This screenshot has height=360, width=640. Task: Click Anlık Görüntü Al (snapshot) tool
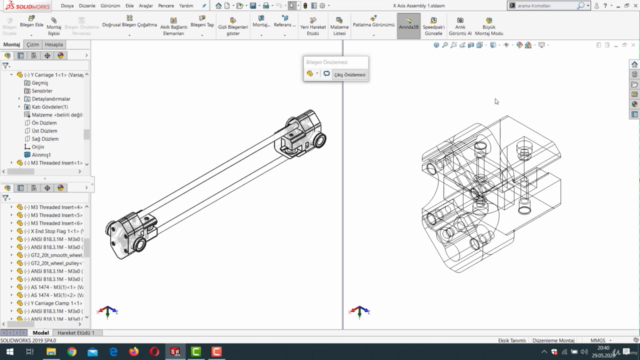(460, 27)
